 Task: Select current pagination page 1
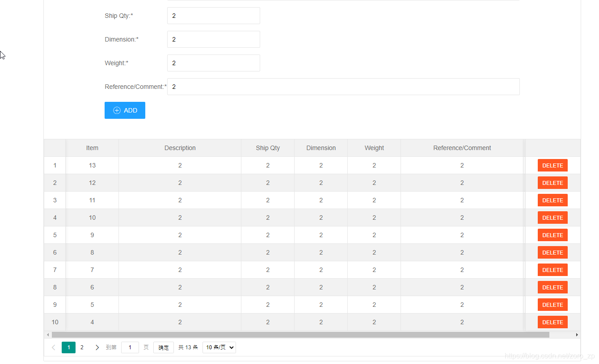point(68,347)
